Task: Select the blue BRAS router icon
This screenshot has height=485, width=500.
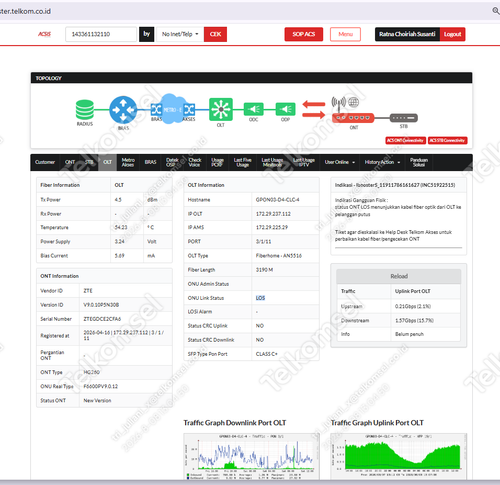Action: 123,110
